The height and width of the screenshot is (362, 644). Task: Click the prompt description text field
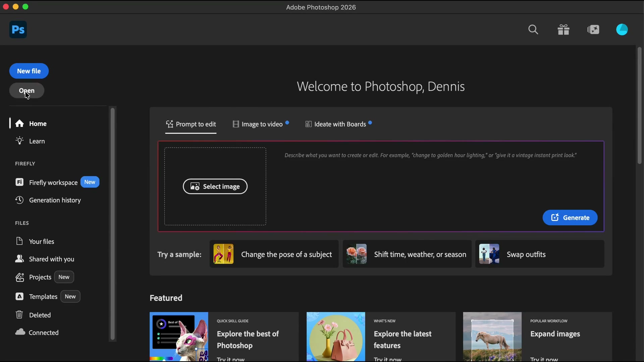[430, 156]
